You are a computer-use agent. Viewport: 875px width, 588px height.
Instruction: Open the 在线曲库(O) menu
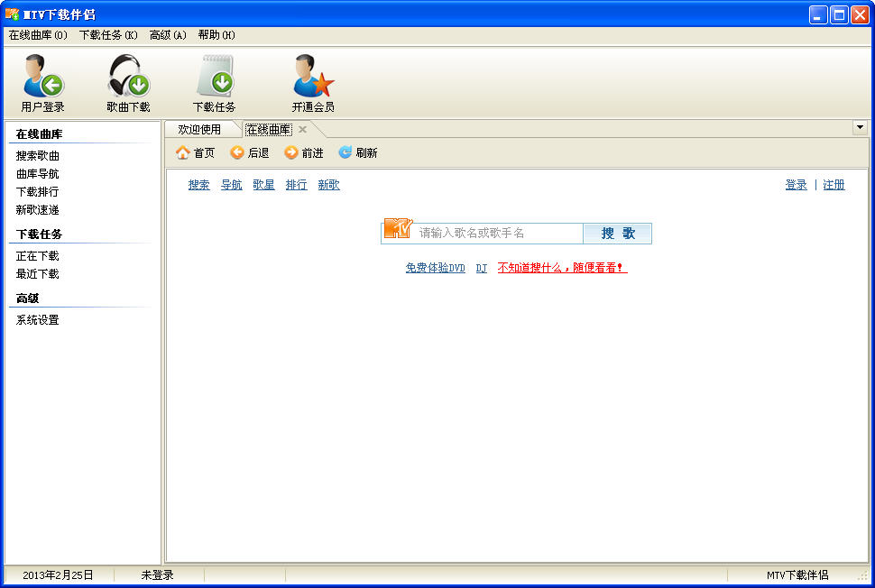38,35
